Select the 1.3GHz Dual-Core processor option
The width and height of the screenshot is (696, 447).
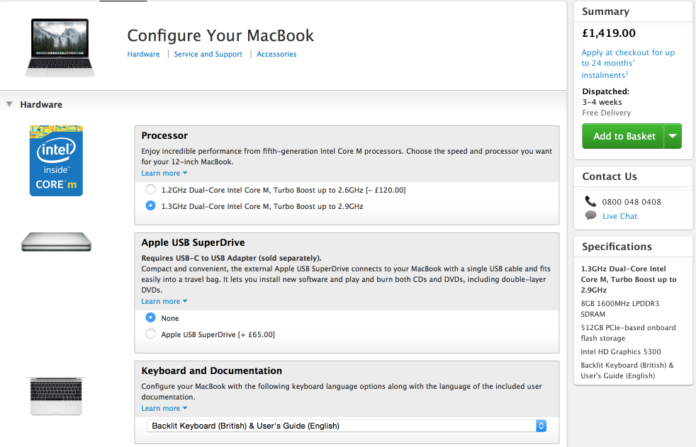[x=151, y=206]
